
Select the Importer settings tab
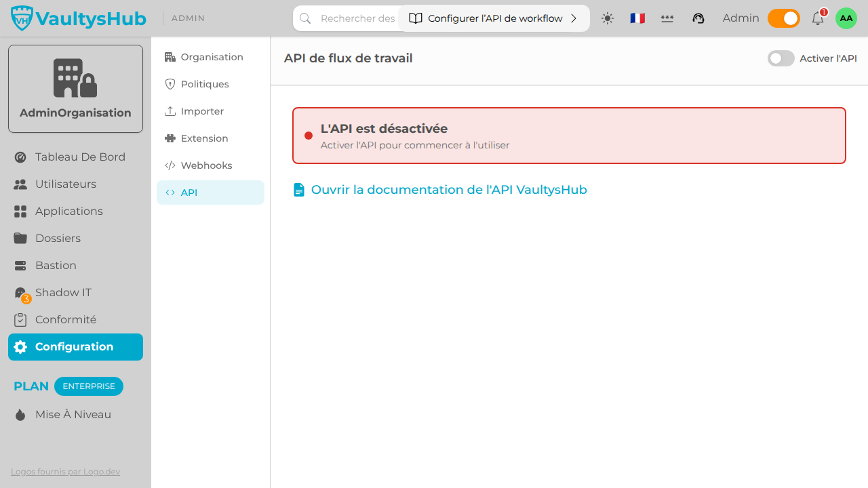point(210,111)
